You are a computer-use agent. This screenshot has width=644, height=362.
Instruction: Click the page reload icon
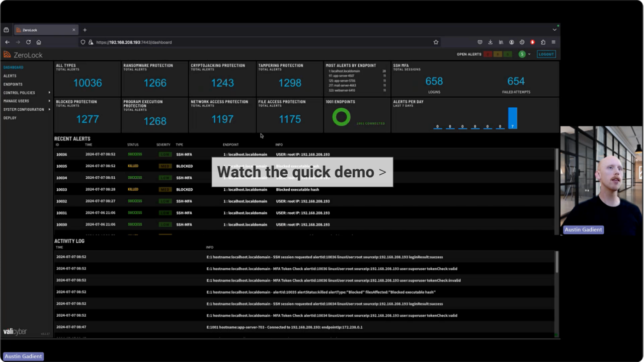click(x=28, y=42)
